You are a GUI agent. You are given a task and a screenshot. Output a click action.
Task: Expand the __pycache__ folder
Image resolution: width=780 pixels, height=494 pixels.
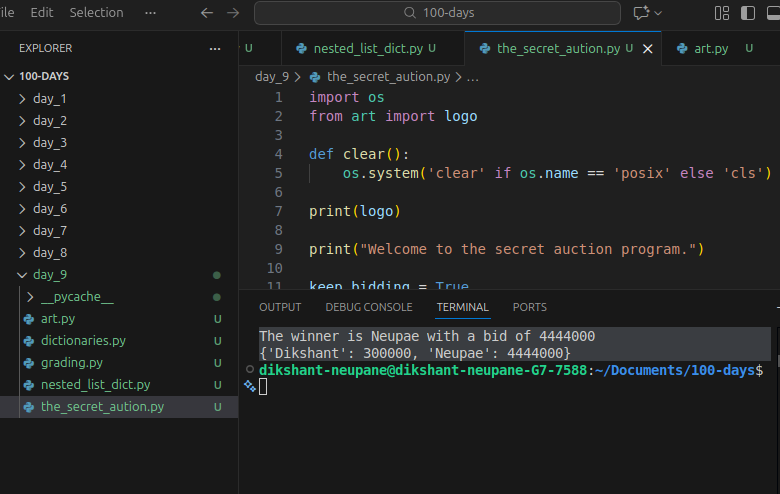(76, 297)
